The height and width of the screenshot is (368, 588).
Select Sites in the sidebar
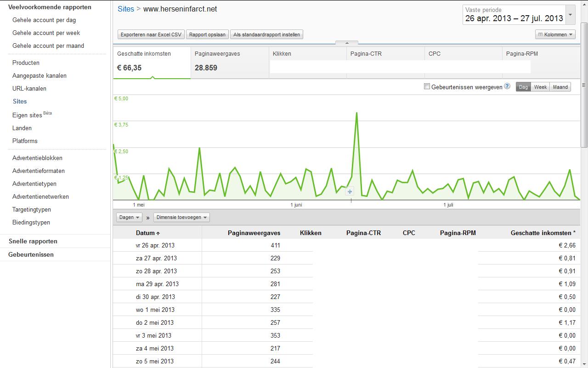(x=20, y=101)
